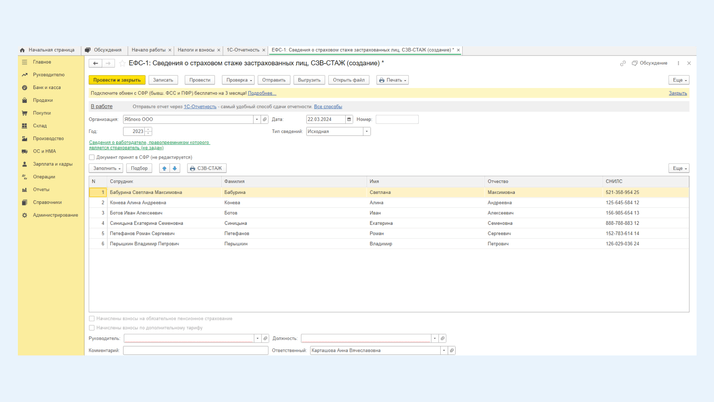Open the 1С-Отчетность hyperlink in hint
Viewport: 714px width, 402px height.
(200, 106)
